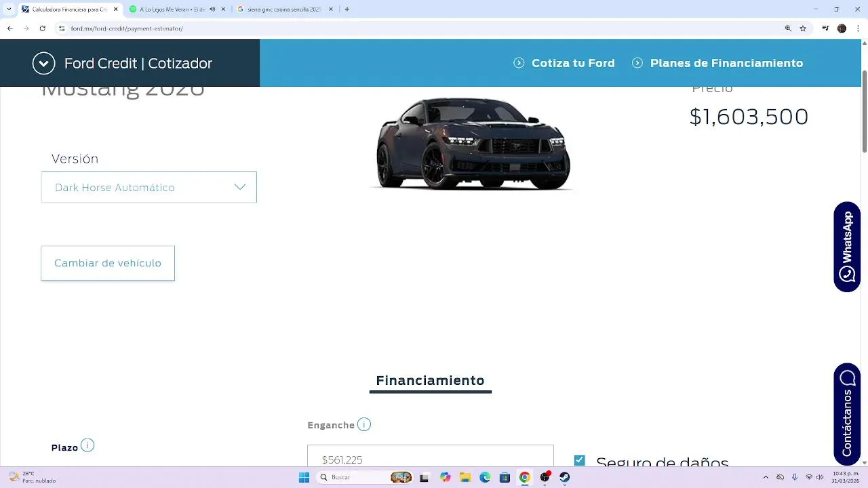Click the Mustang Dark Horse car image
The height and width of the screenshot is (488, 868).
pyautogui.click(x=473, y=144)
